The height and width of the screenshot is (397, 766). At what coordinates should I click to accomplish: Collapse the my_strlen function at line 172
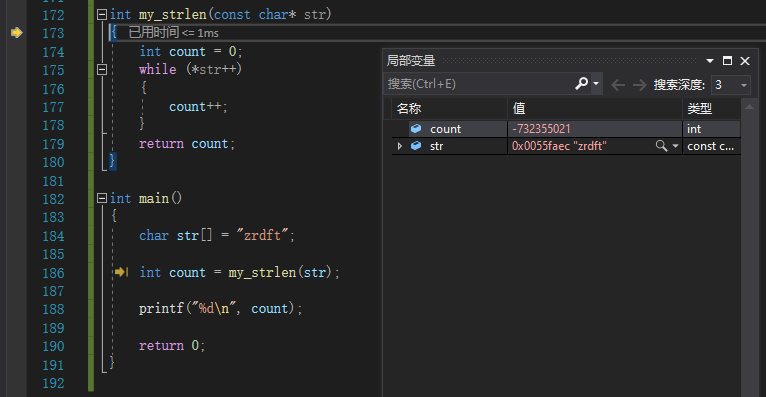[102, 15]
